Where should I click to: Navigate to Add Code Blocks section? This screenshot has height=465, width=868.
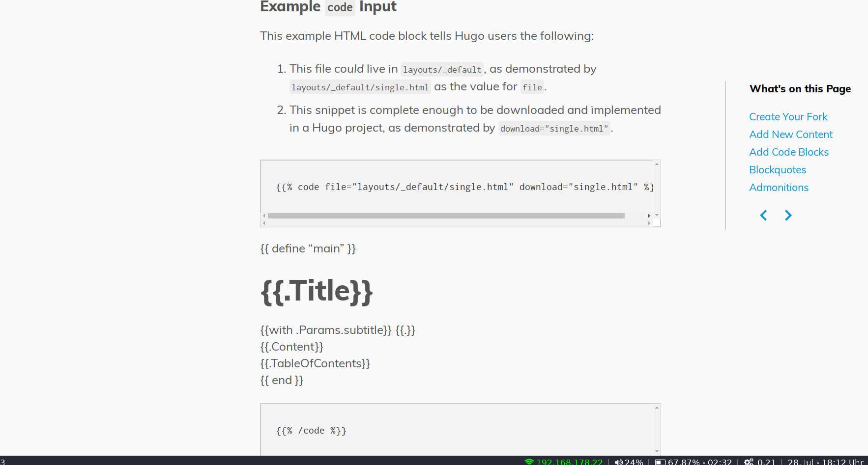tap(788, 152)
